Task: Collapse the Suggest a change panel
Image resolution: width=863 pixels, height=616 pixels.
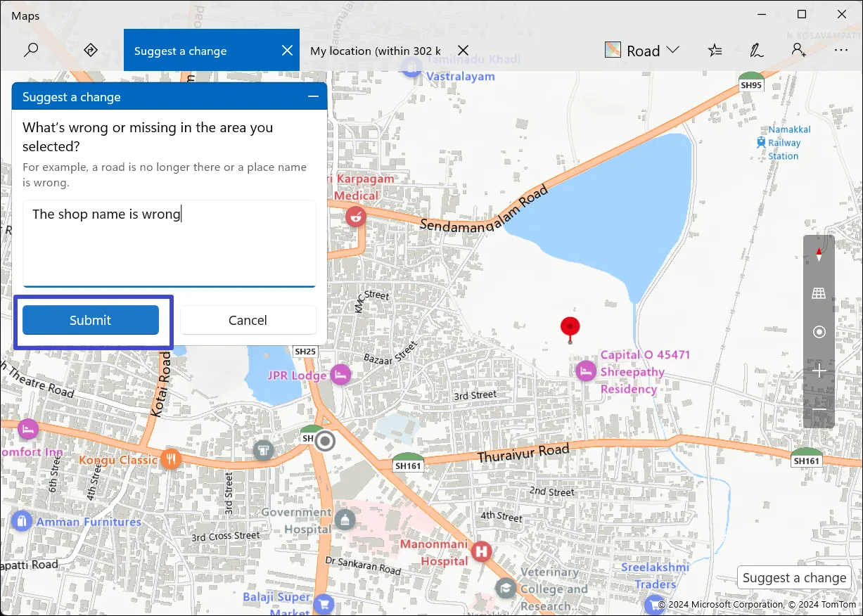Action: 313,97
